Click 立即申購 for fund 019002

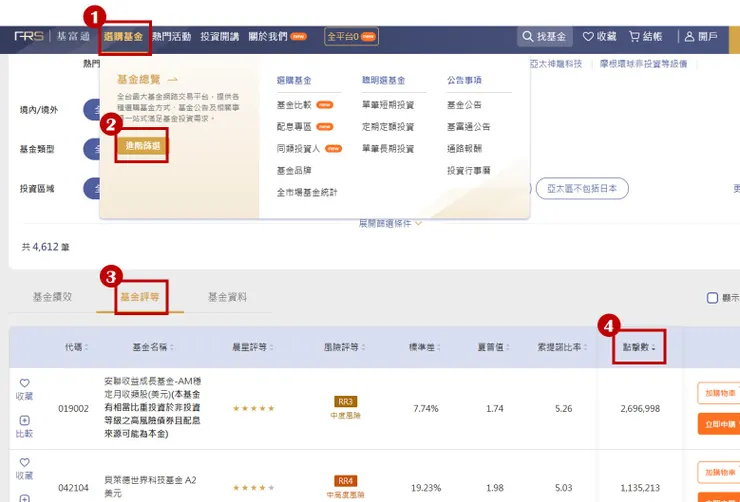click(719, 424)
